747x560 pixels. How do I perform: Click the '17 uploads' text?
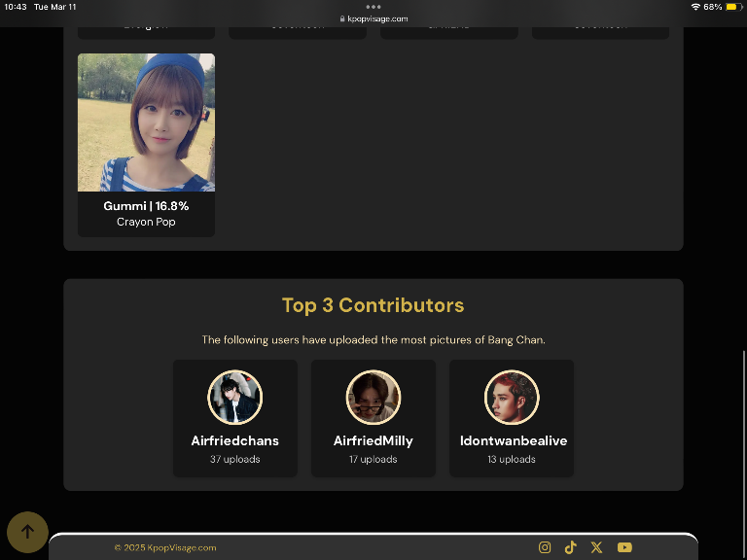pos(373,460)
